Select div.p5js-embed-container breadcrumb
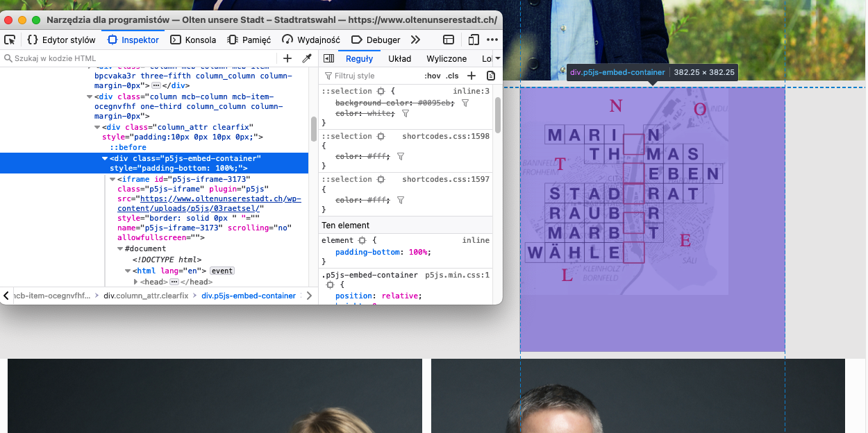This screenshot has width=868, height=433. [249, 296]
